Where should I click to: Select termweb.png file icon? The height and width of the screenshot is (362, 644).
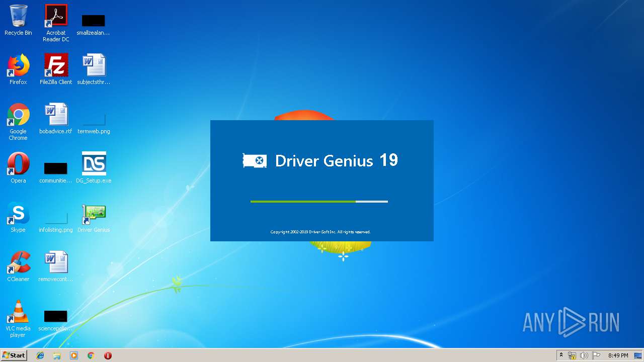(94, 124)
